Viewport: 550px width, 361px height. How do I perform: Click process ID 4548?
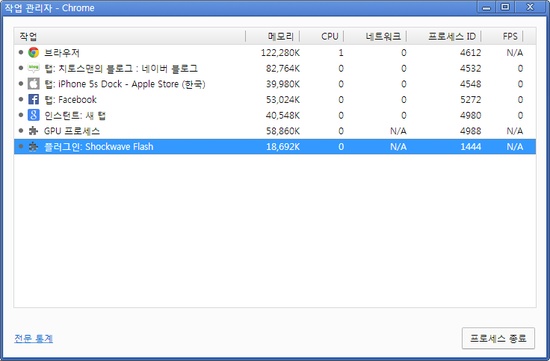coord(470,84)
